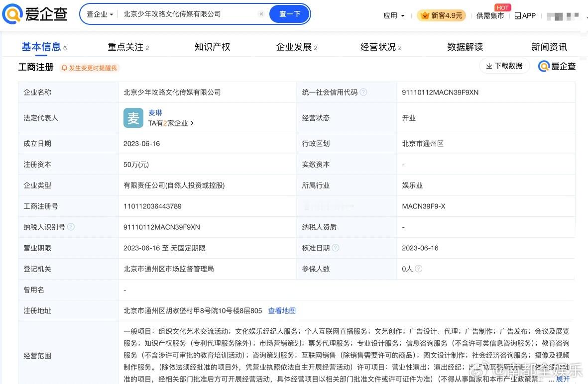Click the help icon next to 统一社会信用代码
This screenshot has height=384, width=588.
(x=363, y=92)
